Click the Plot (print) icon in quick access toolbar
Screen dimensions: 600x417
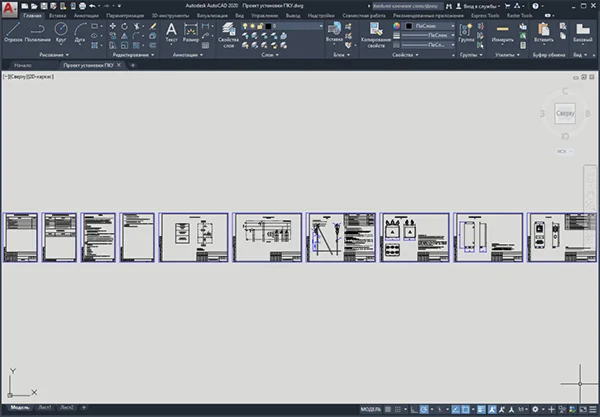(x=82, y=6)
